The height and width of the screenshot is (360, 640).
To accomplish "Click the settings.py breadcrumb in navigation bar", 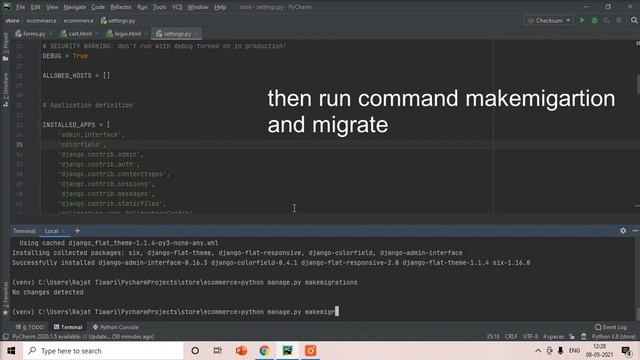I will pyautogui.click(x=118, y=20).
